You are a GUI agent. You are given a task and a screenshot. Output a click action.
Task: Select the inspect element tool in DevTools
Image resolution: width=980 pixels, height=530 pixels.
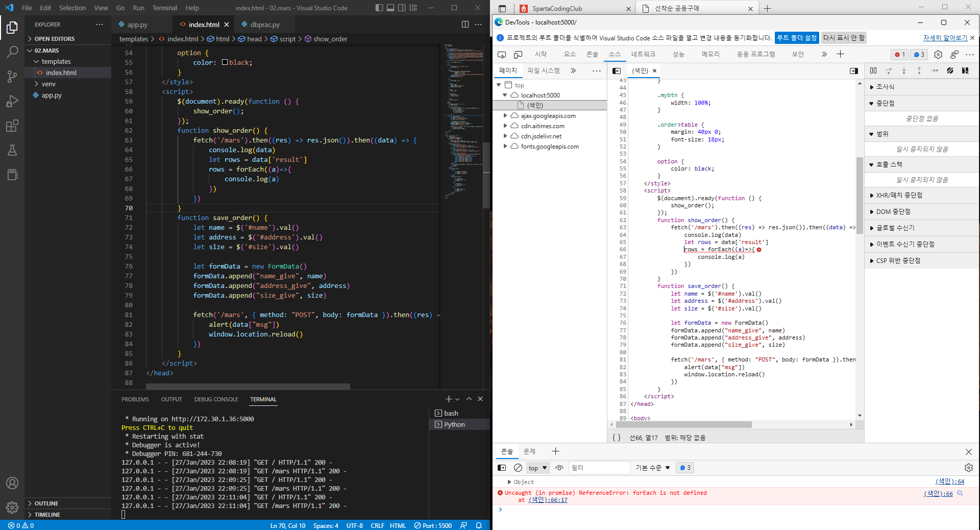(x=502, y=55)
